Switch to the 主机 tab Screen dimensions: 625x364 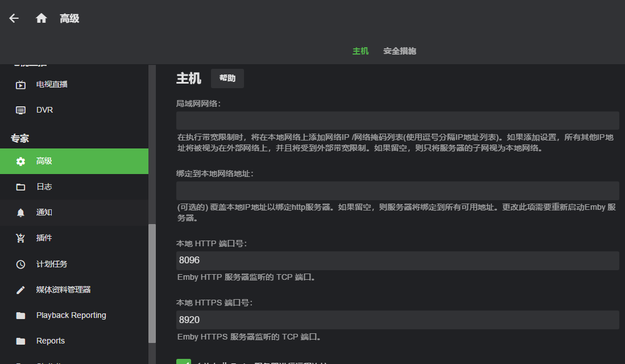361,51
